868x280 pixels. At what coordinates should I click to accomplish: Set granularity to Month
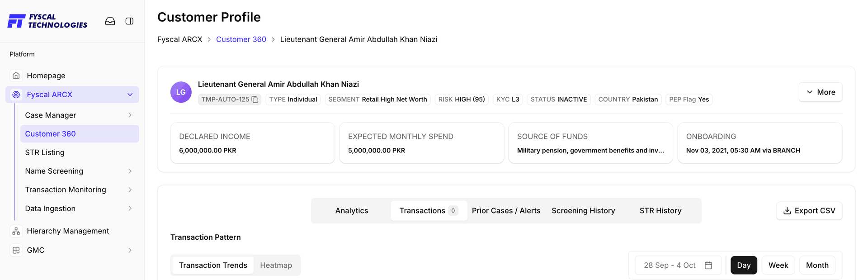click(x=817, y=266)
